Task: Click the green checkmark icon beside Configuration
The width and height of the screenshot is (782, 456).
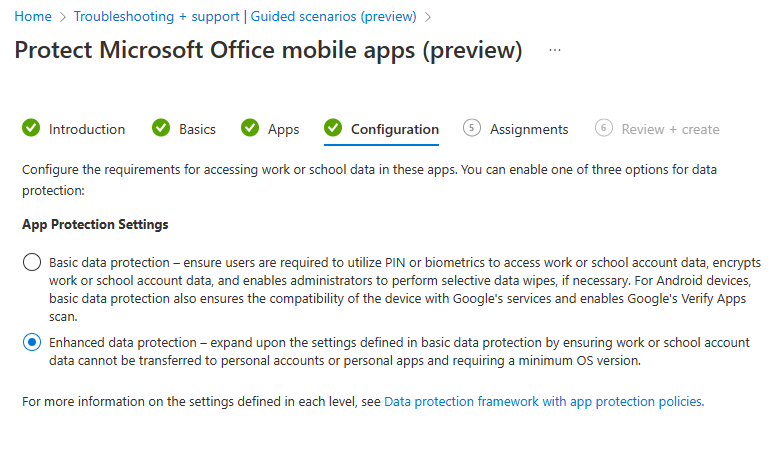Action: (333, 128)
